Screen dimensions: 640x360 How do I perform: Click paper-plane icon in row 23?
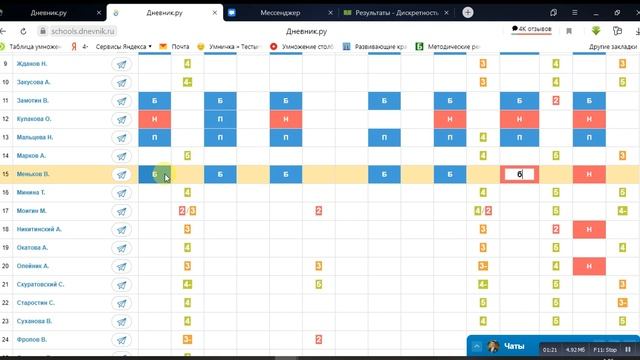[x=122, y=322]
